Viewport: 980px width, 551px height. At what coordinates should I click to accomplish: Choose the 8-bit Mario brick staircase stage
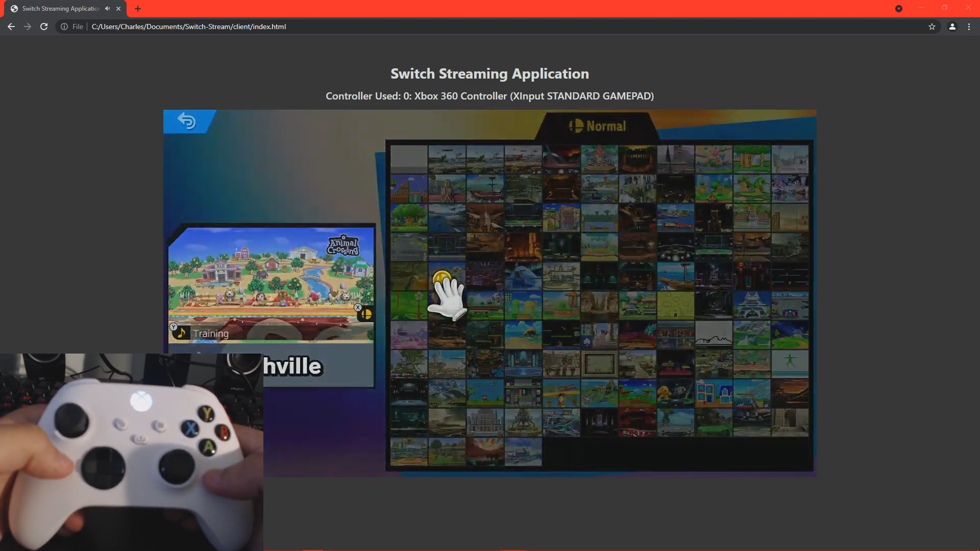pos(409,189)
